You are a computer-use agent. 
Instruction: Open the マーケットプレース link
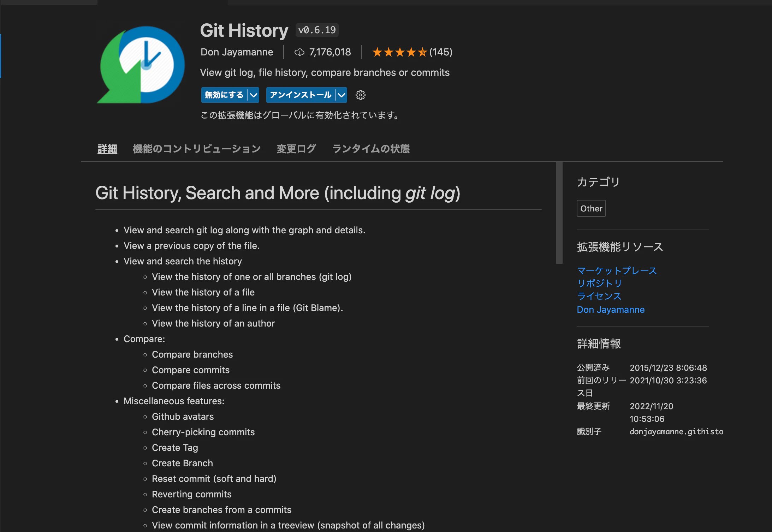[617, 271]
